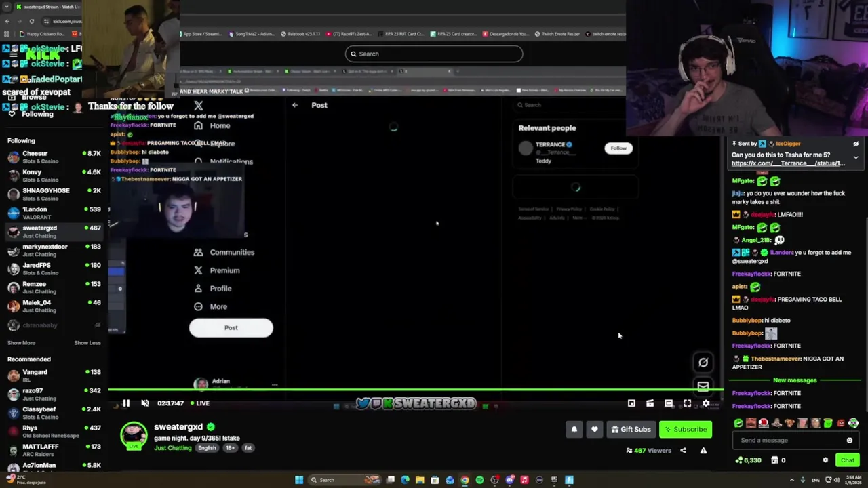
Task: Open SHNAGGYHOSE channel in sidebar
Action: (53, 195)
